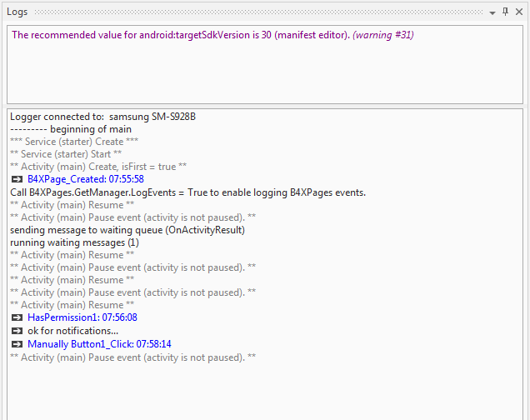Jump-arrow icon beside 'ok for notifications...'
The width and height of the screenshot is (530, 420).
coord(17,331)
